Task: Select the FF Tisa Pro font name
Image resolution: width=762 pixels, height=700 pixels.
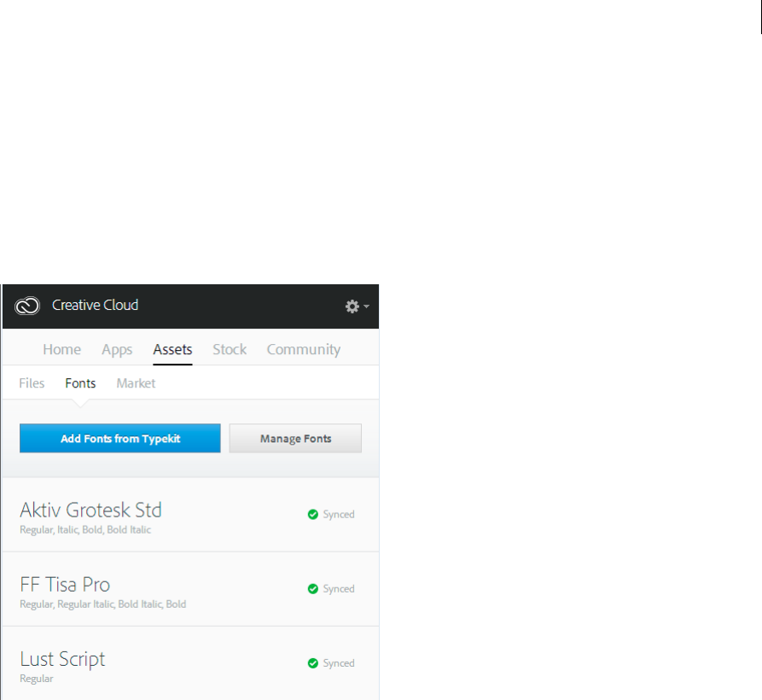Action: (x=65, y=584)
